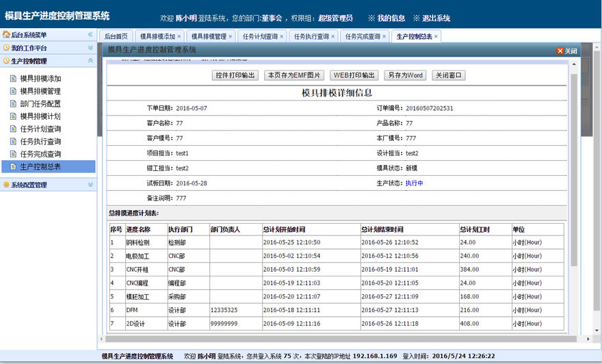Image resolution: width=602 pixels, height=364 pixels.
Task: Click the order number 20160507202531
Action: point(429,108)
